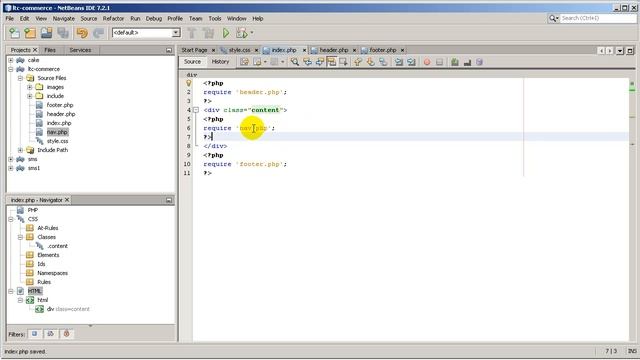Screen dimensions: 640x360
Task: Click the New Project toolbar icon
Action: (30, 33)
